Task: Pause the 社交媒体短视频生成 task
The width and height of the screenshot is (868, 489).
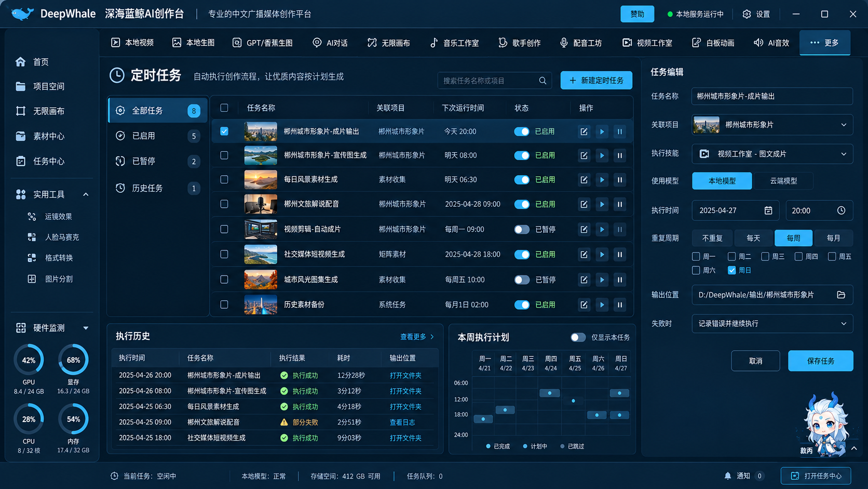Action: [x=619, y=255]
